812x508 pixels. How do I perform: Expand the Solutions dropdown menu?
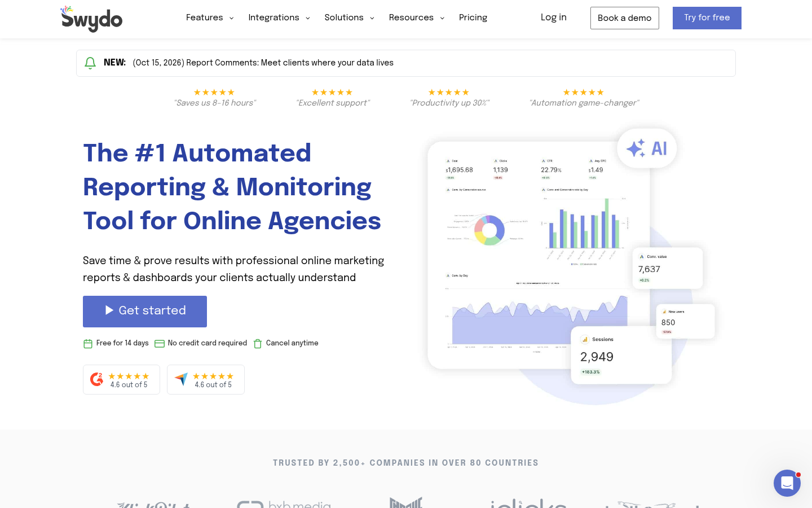[350, 17]
